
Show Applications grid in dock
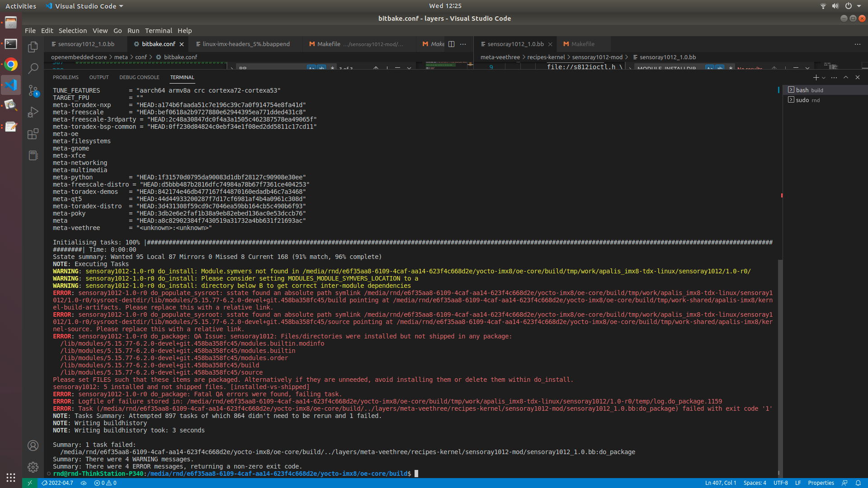(11, 477)
